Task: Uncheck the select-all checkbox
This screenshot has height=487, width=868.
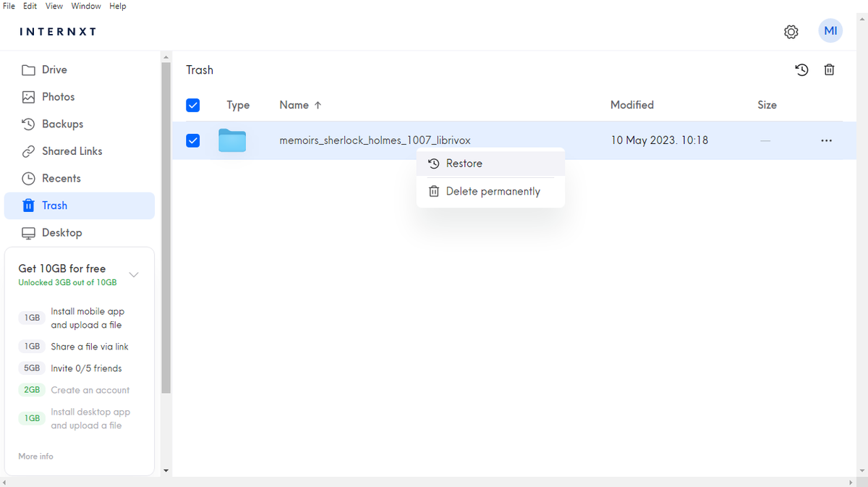Action: [192, 105]
